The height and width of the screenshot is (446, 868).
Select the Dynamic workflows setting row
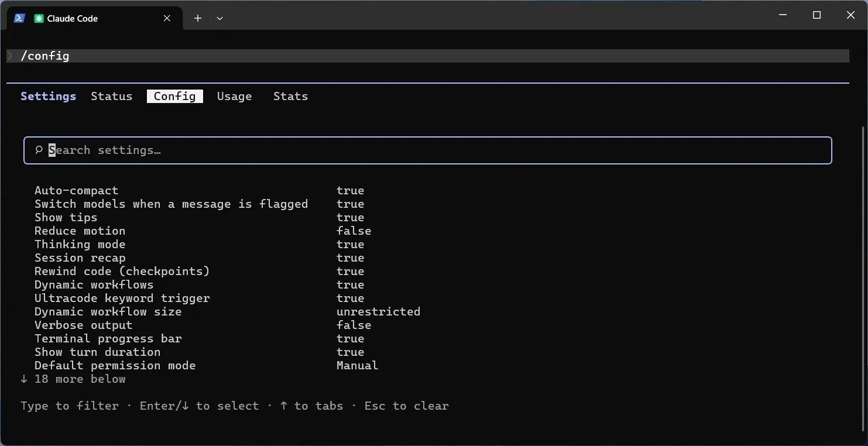tap(200, 285)
